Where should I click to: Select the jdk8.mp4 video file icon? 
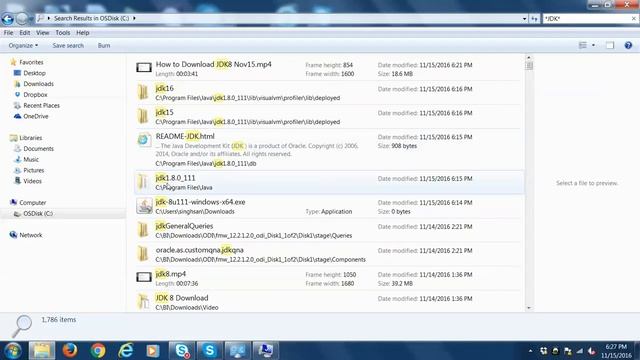tap(144, 278)
